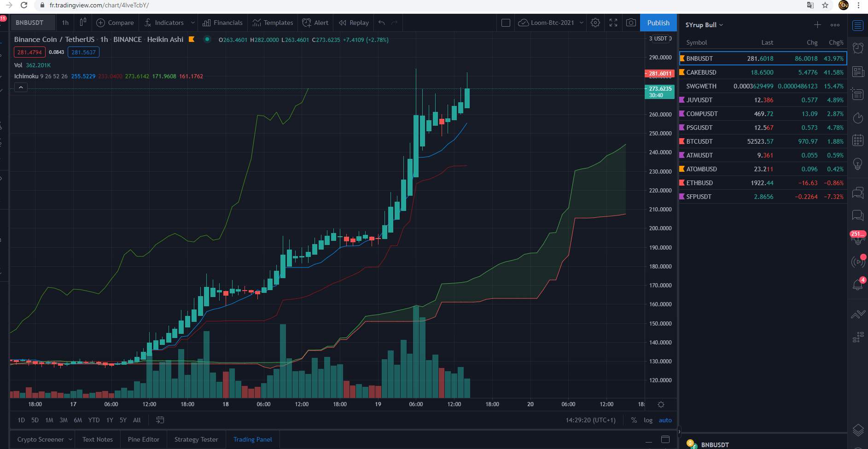Image resolution: width=868 pixels, height=449 pixels.
Task: Open the public chats icon
Action: point(857,192)
